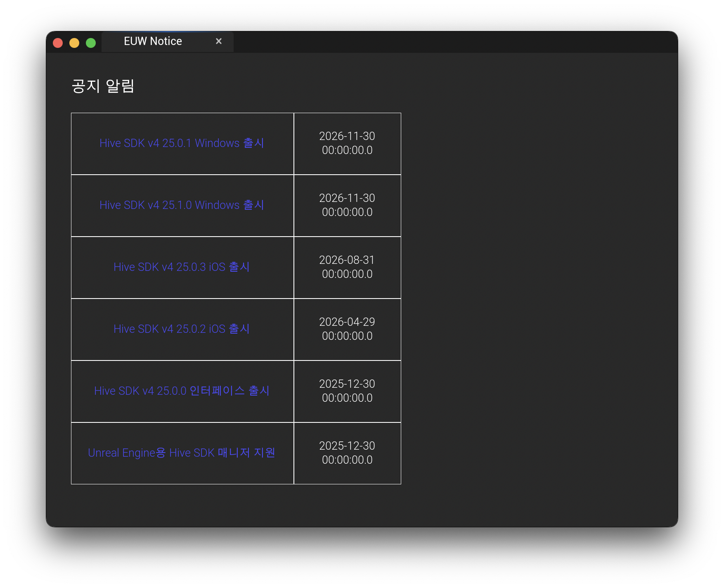Click the red window close button
Viewport: 724px width, 588px height.
tap(58, 43)
